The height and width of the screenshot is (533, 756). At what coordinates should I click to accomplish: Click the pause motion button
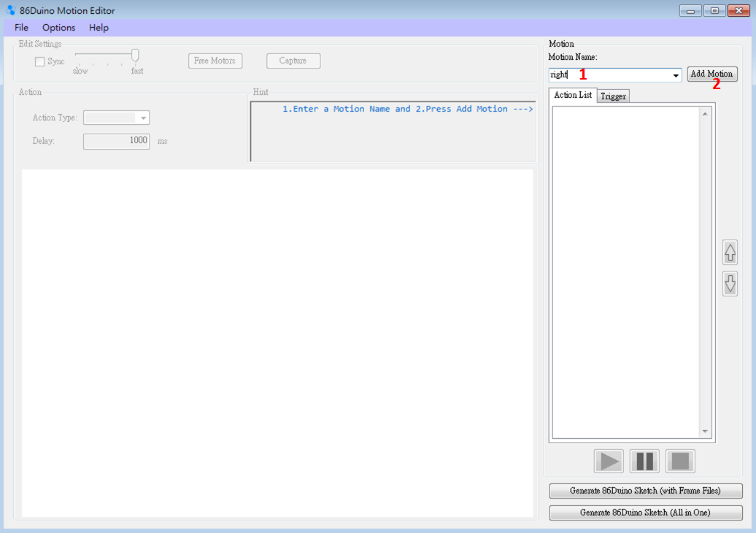tap(644, 461)
